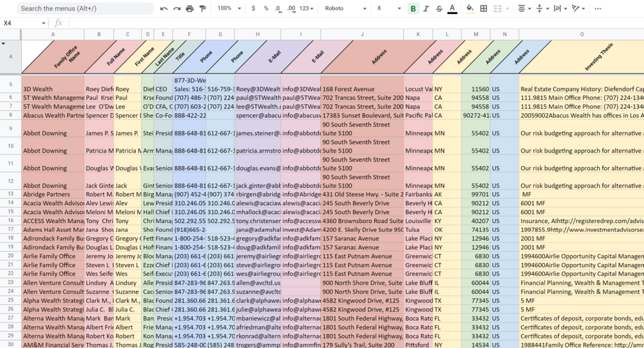Viewport: 644px width, 348px height.
Task: Select row 13 header
Action: (11, 194)
